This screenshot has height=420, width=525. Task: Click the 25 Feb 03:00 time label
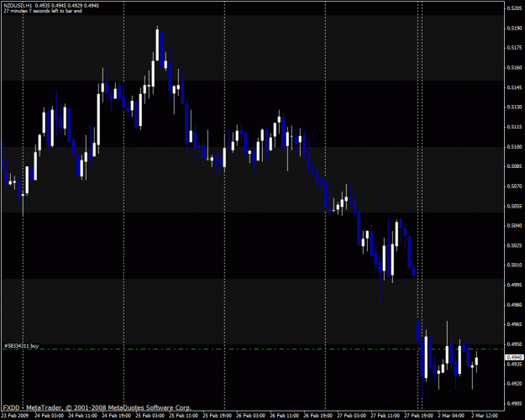point(150,416)
